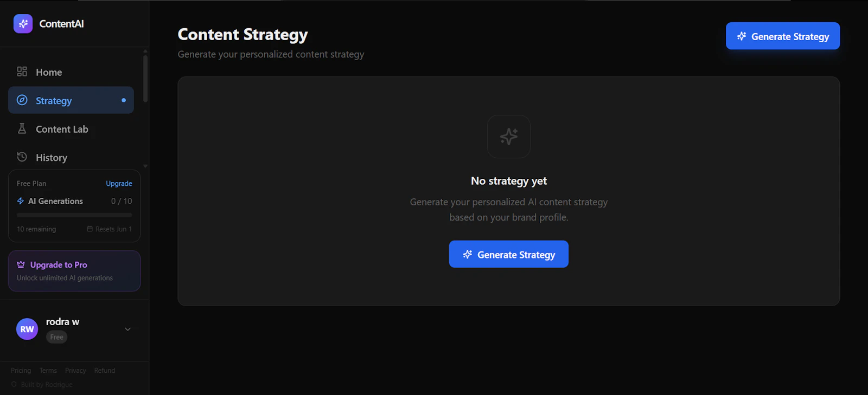Click the crown icon on Upgrade to Pro
Image resolution: width=868 pixels, height=395 pixels.
point(21,264)
